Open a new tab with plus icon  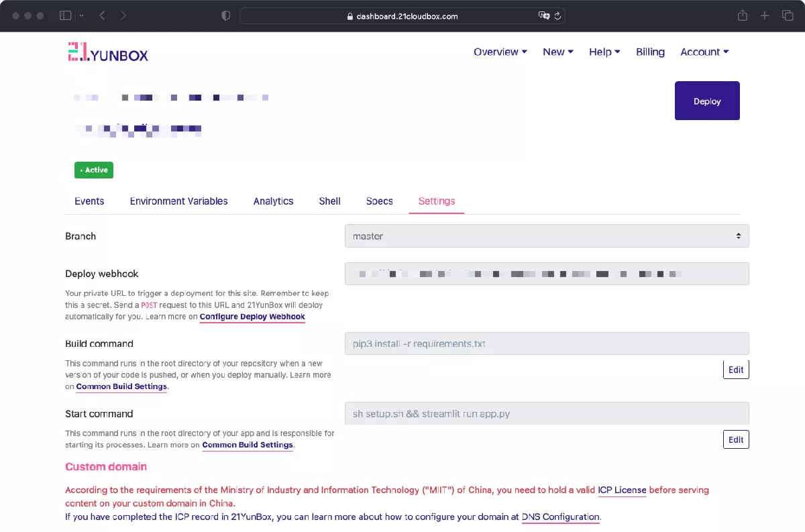(765, 15)
